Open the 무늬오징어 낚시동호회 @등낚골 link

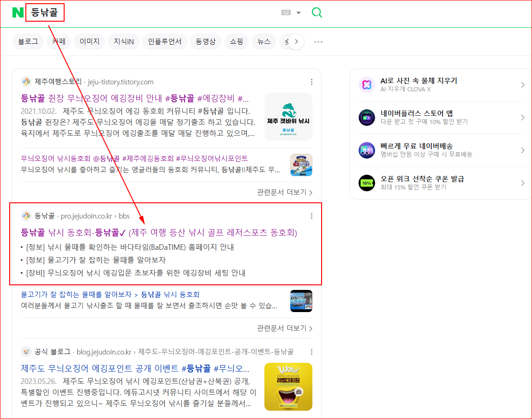(x=134, y=158)
